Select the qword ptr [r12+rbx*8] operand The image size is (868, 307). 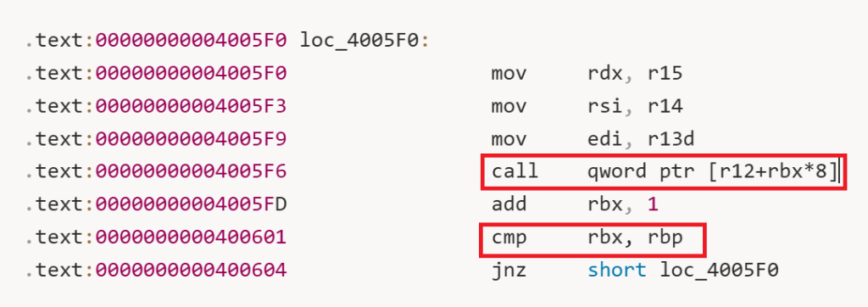[712, 172]
